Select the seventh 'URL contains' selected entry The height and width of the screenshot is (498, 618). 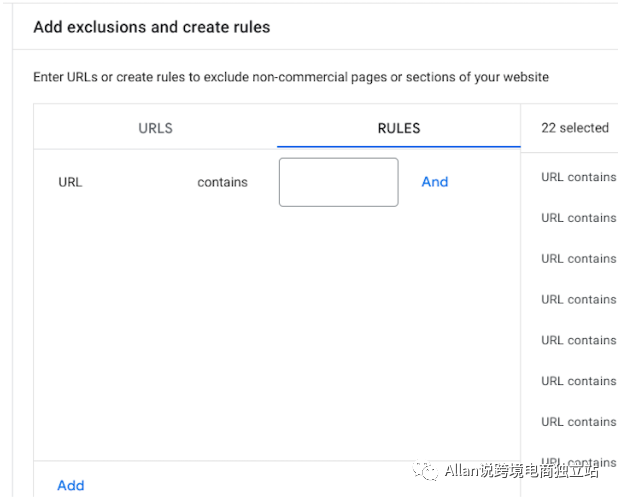click(x=578, y=422)
